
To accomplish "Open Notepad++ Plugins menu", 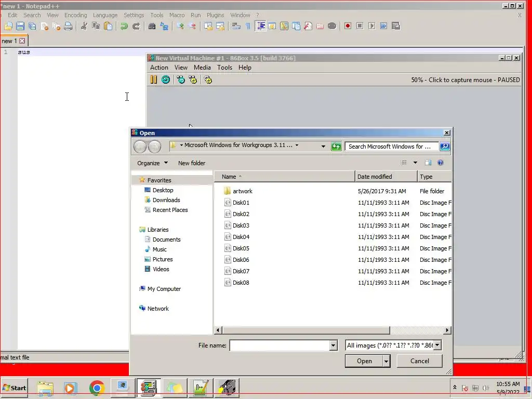I will point(215,15).
